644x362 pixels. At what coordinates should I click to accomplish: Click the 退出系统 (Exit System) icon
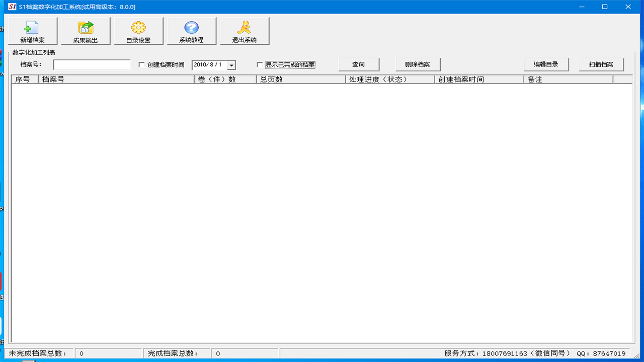245,30
